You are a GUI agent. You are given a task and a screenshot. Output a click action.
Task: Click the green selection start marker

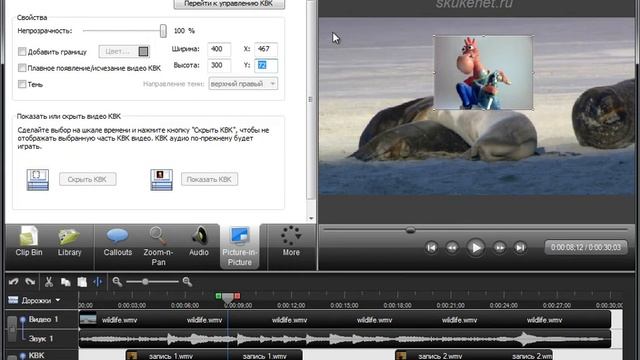click(x=219, y=296)
